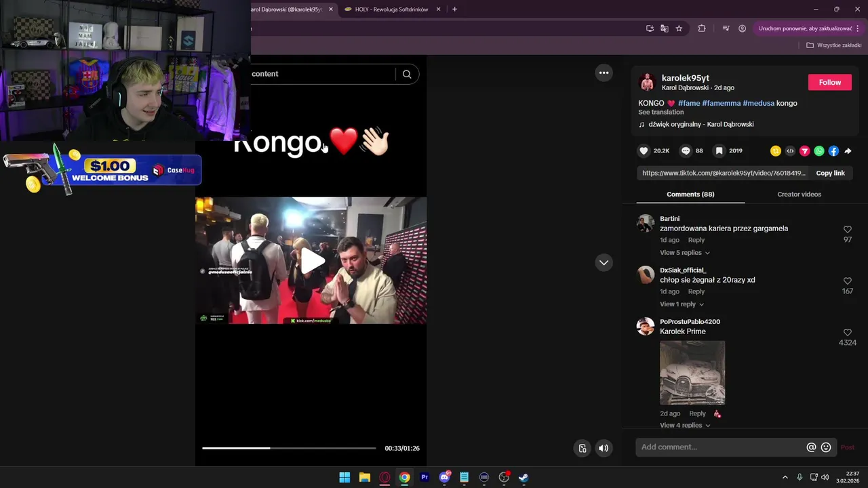Image resolution: width=868 pixels, height=488 pixels.
Task: Get the embed code icon
Action: pyautogui.click(x=790, y=151)
